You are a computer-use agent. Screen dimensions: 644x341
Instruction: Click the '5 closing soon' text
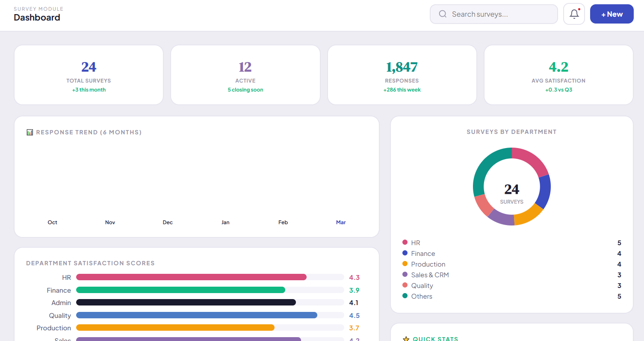[245, 90]
